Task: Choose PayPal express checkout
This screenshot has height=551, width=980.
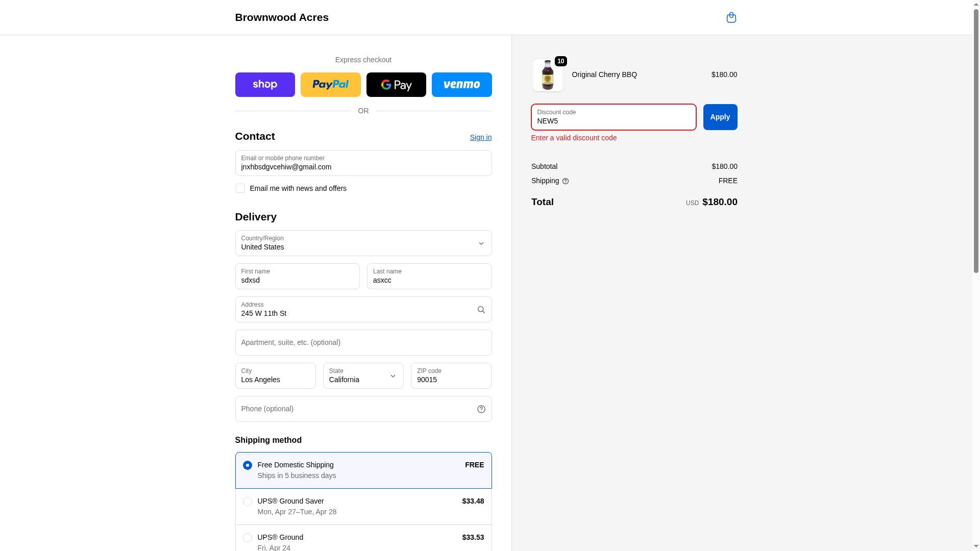Action: (330, 85)
